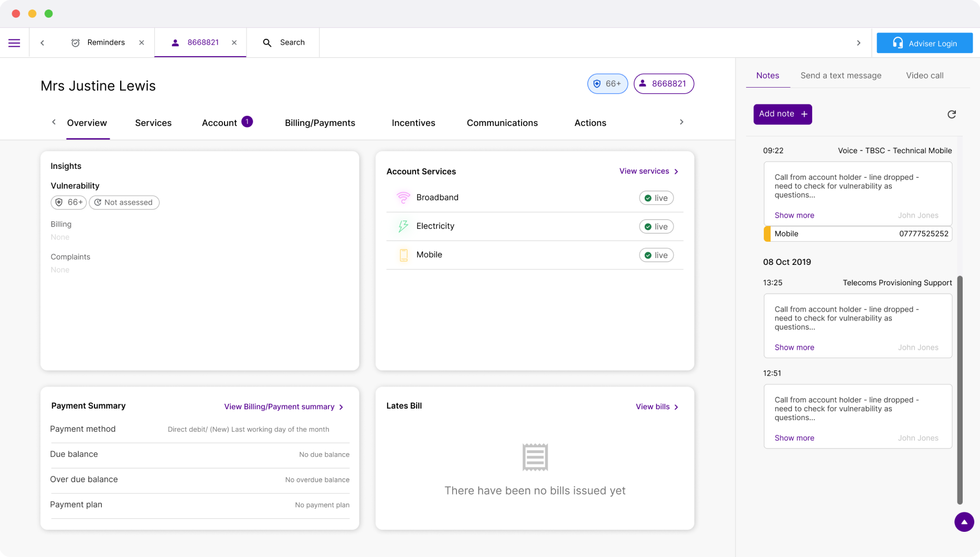This screenshot has height=557, width=980.
Task: Open the Actions tab
Action: pyautogui.click(x=590, y=123)
